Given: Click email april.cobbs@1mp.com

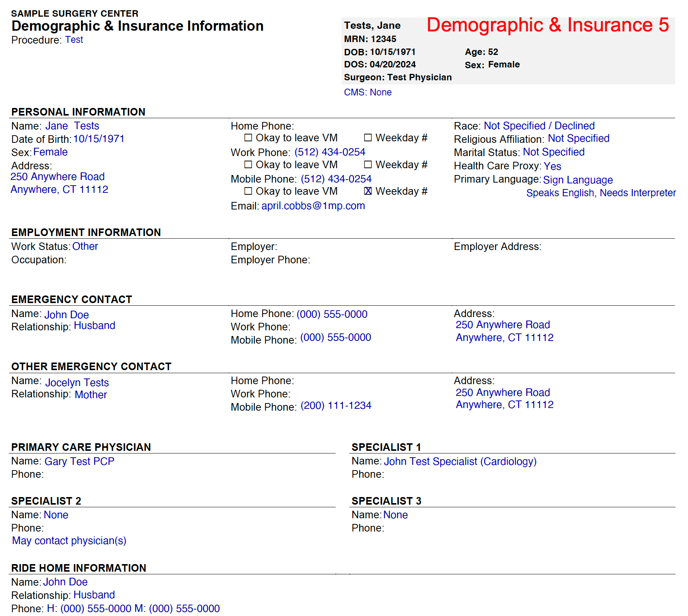Looking at the screenshot, I should tap(313, 206).
